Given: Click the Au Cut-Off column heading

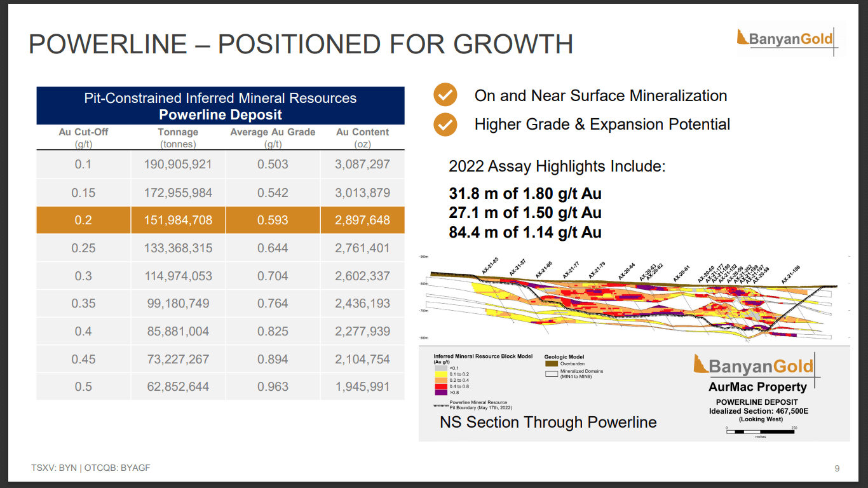Looking at the screenshot, I should tap(83, 137).
